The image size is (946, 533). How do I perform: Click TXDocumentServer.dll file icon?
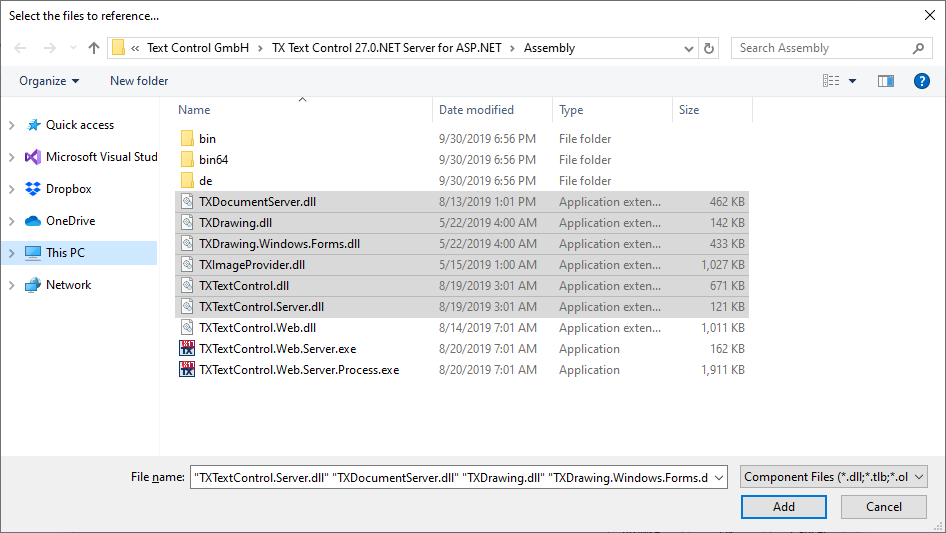(188, 202)
